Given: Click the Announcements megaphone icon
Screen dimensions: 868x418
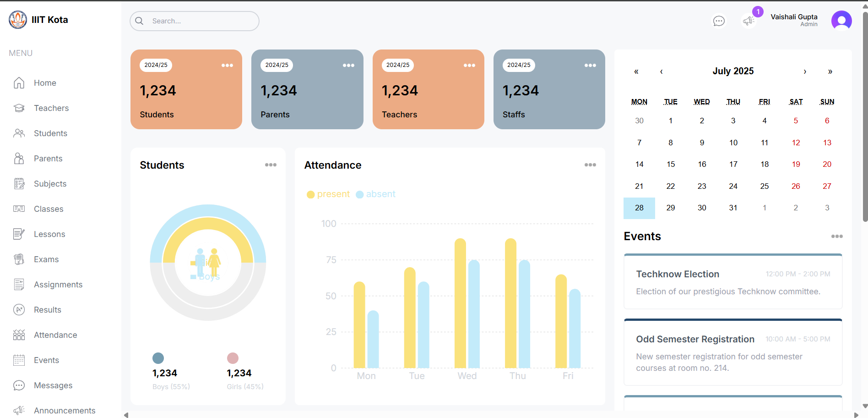Looking at the screenshot, I should point(19,409).
